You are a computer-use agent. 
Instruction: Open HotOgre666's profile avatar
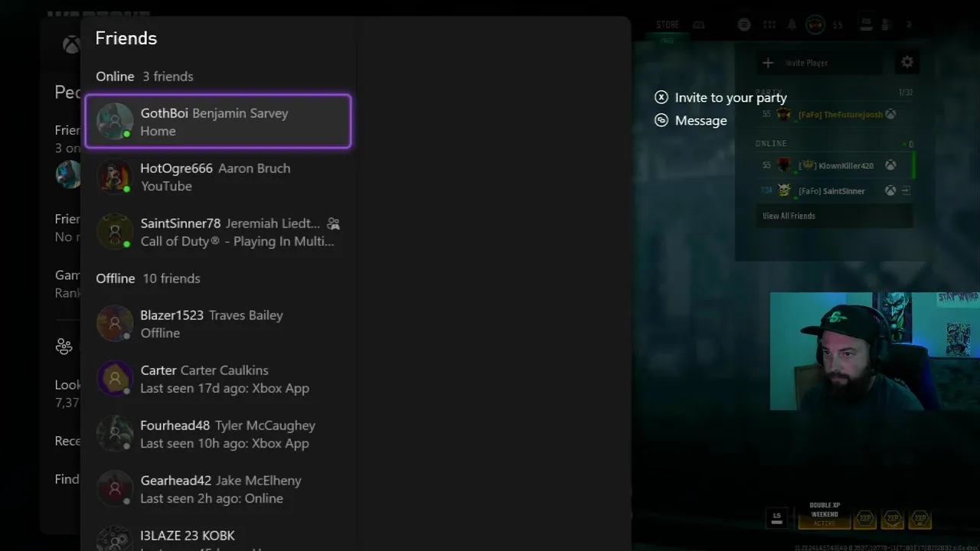115,177
